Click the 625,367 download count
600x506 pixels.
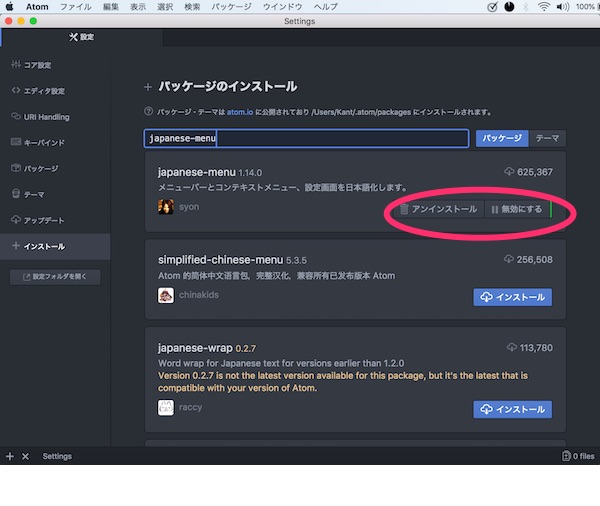[535, 172]
